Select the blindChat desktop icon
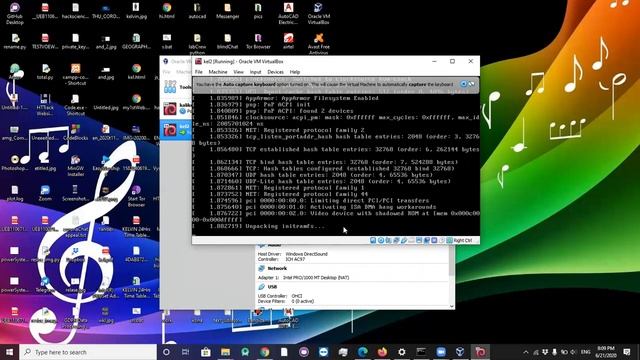 pyautogui.click(x=227, y=42)
